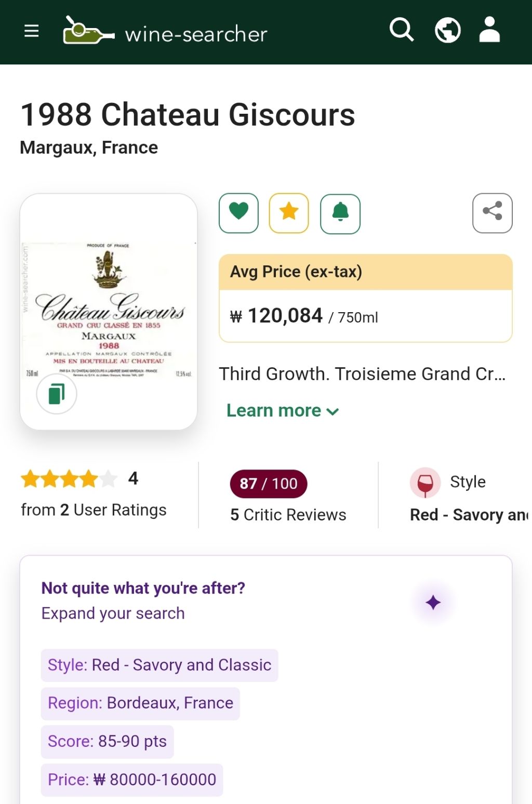Image resolution: width=532 pixels, height=804 pixels.
Task: Tap the copy icon on label image
Action: pyautogui.click(x=57, y=394)
